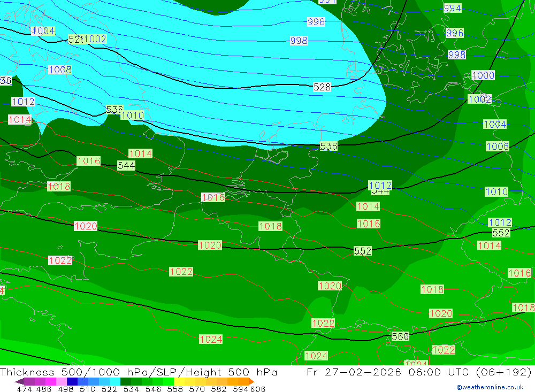Click the blue 1000 isobar label
This screenshot has height=392, width=535.
pos(483,75)
